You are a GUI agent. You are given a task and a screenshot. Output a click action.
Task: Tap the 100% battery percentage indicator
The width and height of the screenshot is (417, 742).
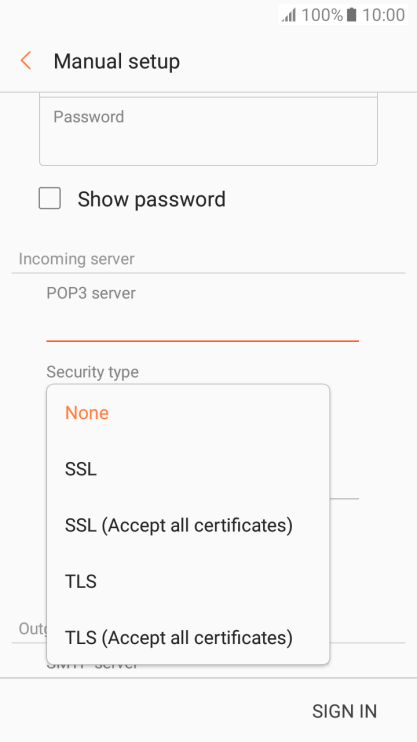[322, 15]
